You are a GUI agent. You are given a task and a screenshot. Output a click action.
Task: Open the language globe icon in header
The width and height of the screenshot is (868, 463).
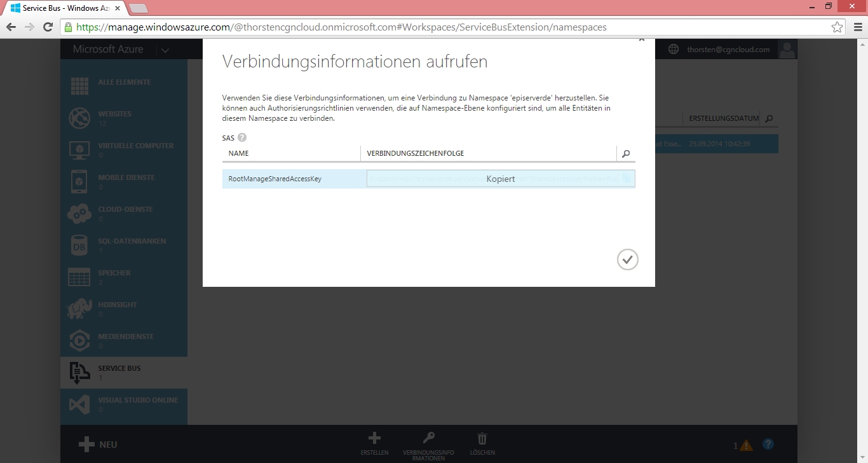(x=674, y=50)
